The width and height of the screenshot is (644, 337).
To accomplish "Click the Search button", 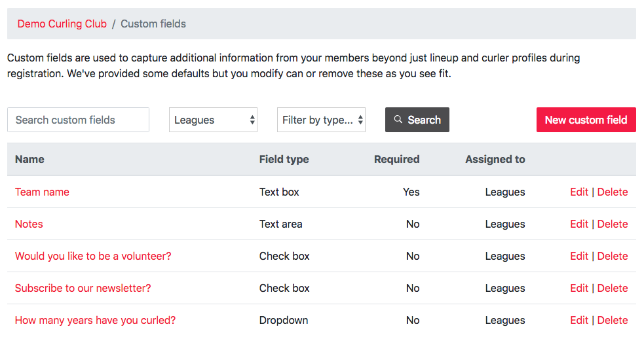I will (x=417, y=120).
